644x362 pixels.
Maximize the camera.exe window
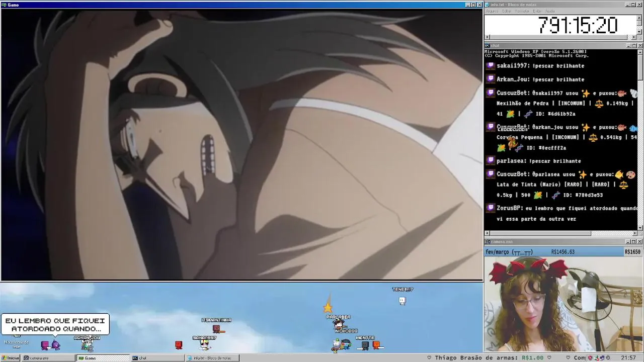click(x=634, y=242)
